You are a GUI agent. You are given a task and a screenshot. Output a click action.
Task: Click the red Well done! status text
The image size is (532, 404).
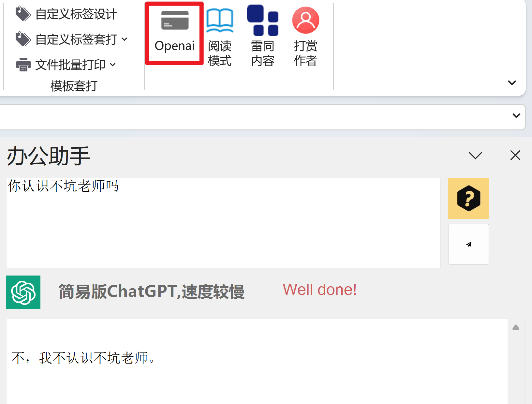point(319,290)
